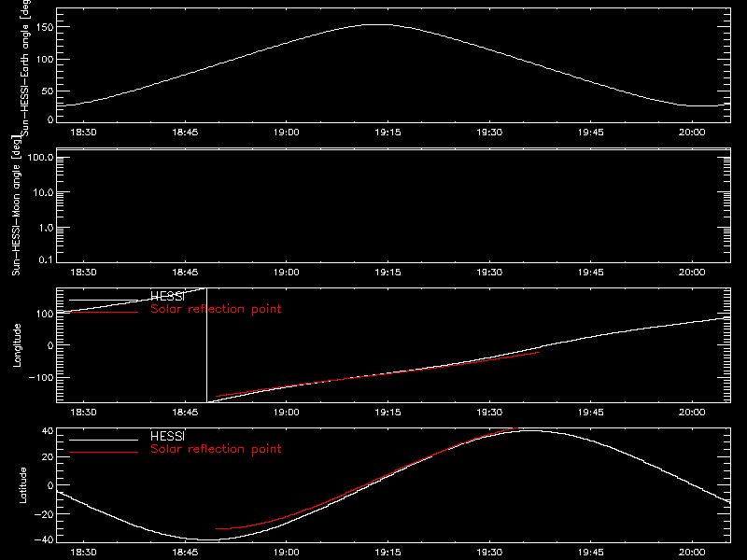The height and width of the screenshot is (560, 747).
Task: Click the HESSI legend label in Latitude plot
Action: click(168, 437)
